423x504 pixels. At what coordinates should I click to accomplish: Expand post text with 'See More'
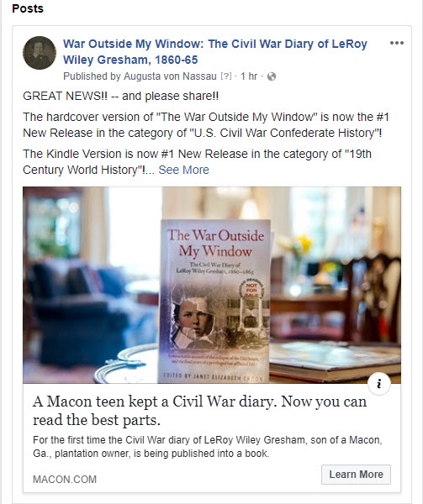coord(183,170)
